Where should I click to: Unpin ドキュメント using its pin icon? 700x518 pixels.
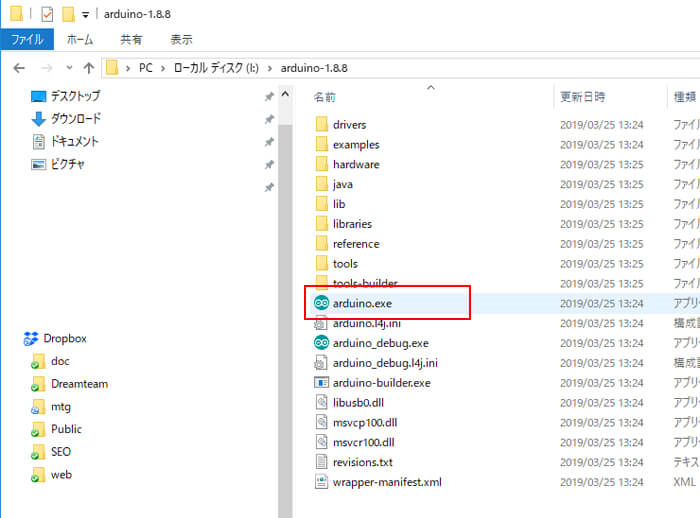(x=269, y=142)
